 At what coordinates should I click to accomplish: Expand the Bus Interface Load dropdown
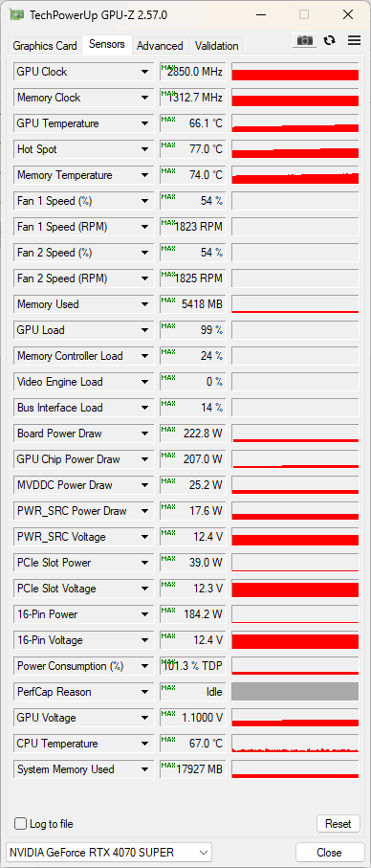144,408
